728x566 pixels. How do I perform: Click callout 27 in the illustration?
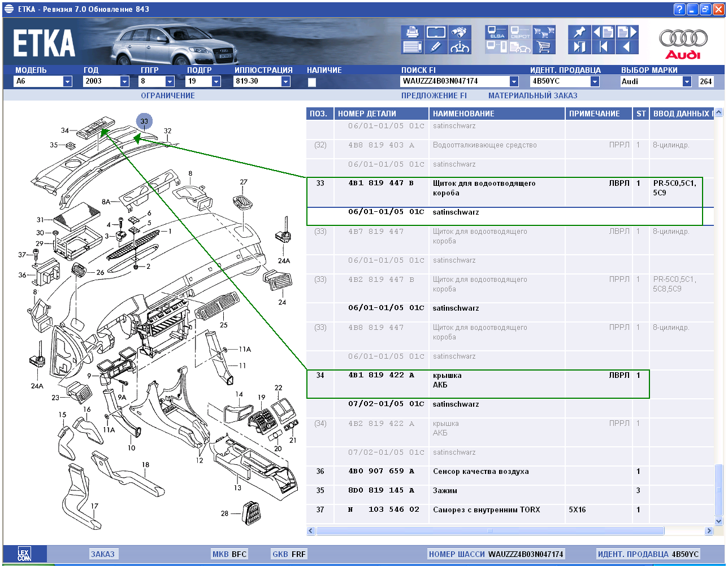(244, 182)
